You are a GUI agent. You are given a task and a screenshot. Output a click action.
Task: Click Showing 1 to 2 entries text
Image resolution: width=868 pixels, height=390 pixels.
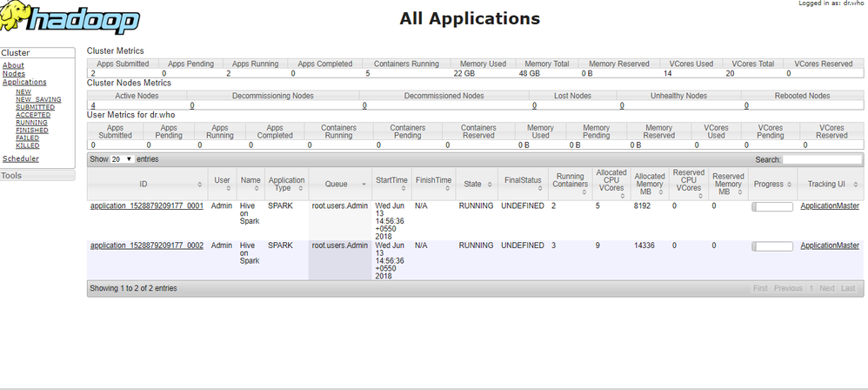(x=133, y=288)
